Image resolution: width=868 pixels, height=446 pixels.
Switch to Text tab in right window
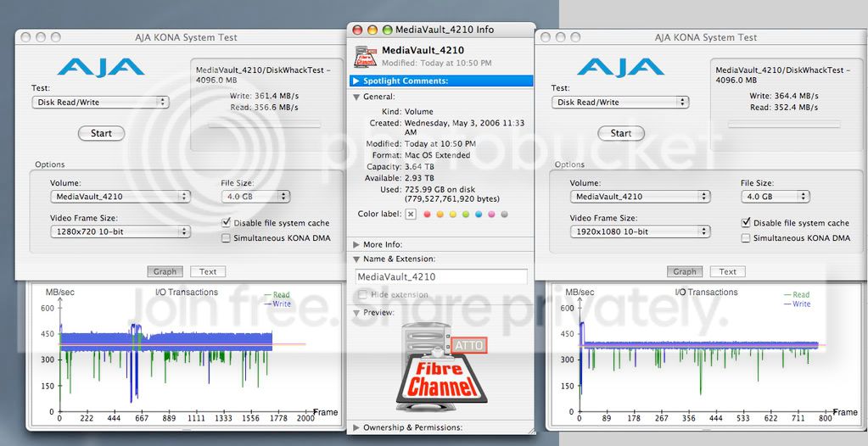(x=727, y=271)
